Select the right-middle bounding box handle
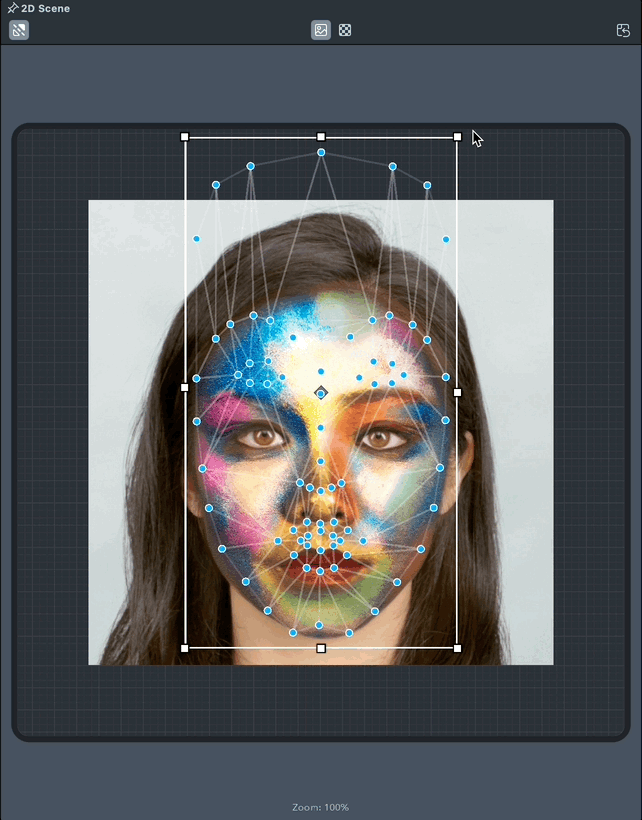The width and height of the screenshot is (642, 820). [x=457, y=392]
